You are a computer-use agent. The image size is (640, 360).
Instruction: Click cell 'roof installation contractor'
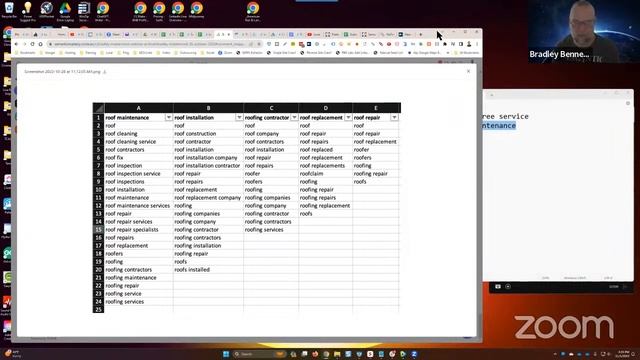pos(208,166)
